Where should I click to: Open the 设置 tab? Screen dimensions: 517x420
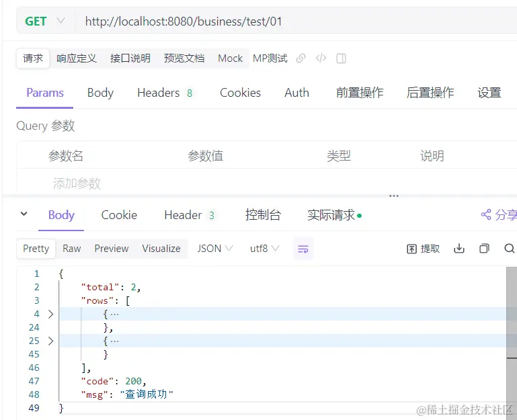[489, 93]
